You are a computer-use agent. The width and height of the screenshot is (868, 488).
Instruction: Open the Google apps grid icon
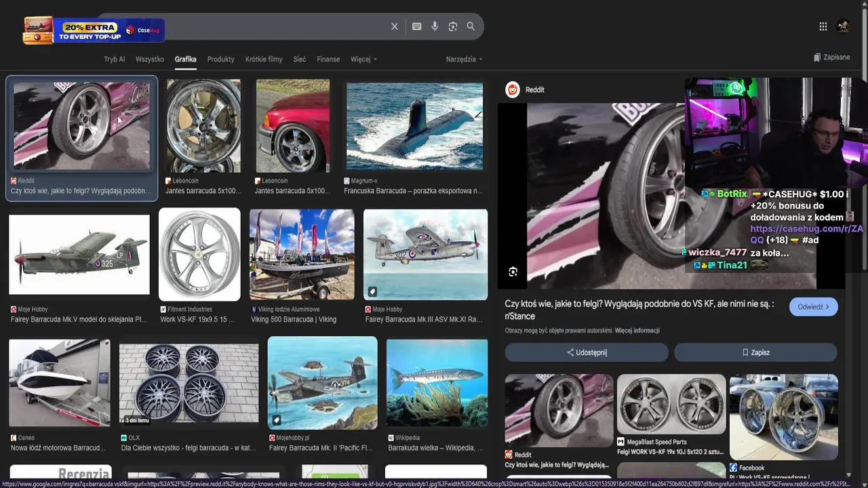click(823, 26)
